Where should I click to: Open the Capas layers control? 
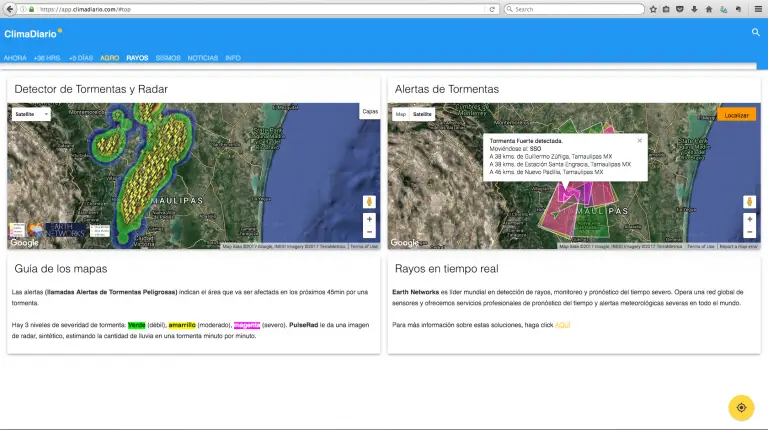tap(370, 112)
